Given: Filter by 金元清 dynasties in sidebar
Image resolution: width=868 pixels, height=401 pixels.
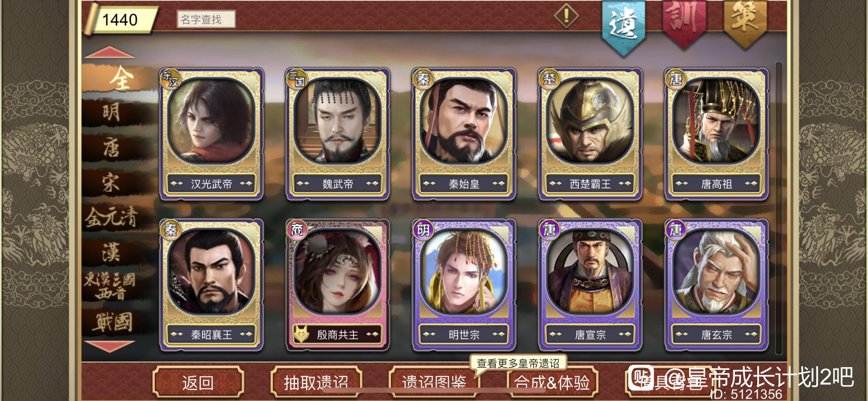Looking at the screenshot, I should tap(111, 217).
